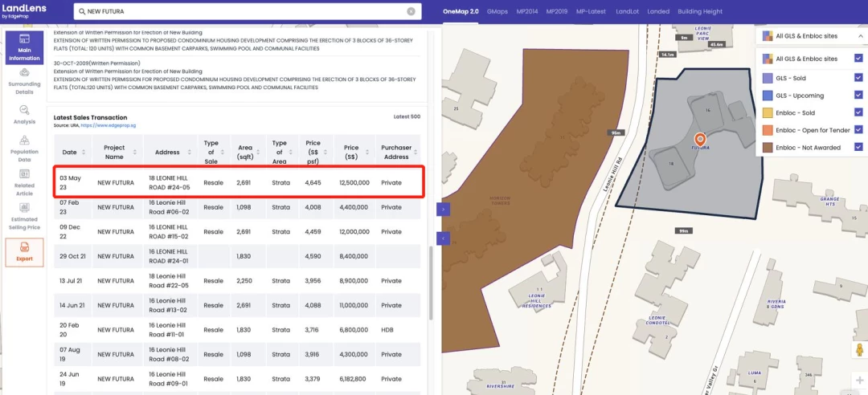868x395 pixels.
Task: Clear the NEW FUTURA search text
Action: 411,11
